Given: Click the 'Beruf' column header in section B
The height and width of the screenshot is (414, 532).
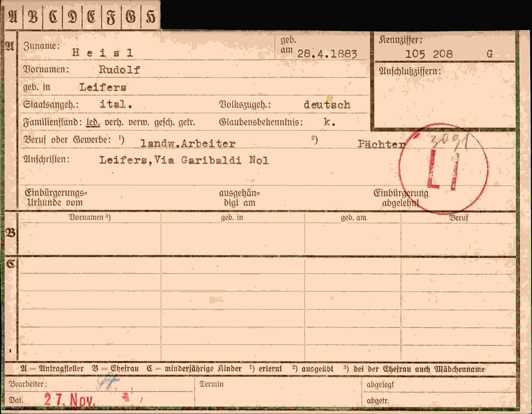Looking at the screenshot, I should click(x=459, y=218).
